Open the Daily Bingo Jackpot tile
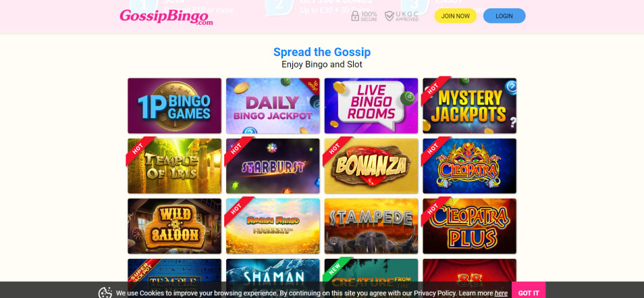The image size is (644, 298). [x=273, y=105]
